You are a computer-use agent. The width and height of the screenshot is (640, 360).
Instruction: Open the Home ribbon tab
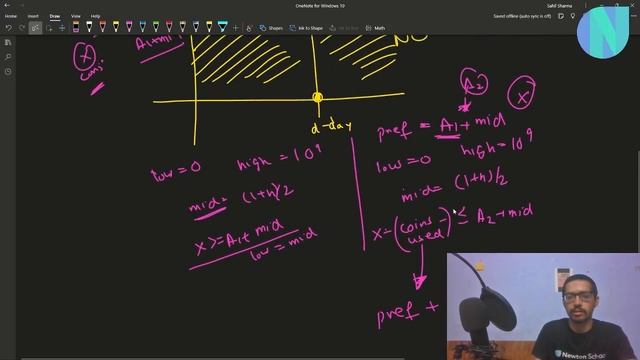(x=11, y=16)
